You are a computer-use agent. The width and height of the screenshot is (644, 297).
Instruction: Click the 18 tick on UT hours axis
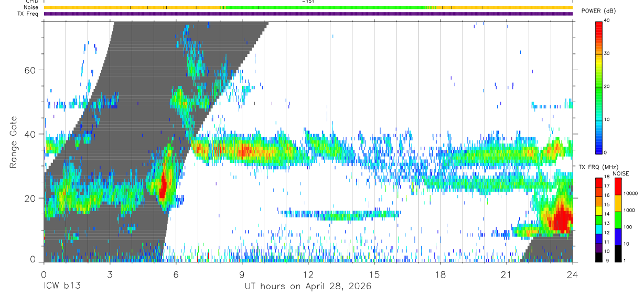(441, 274)
